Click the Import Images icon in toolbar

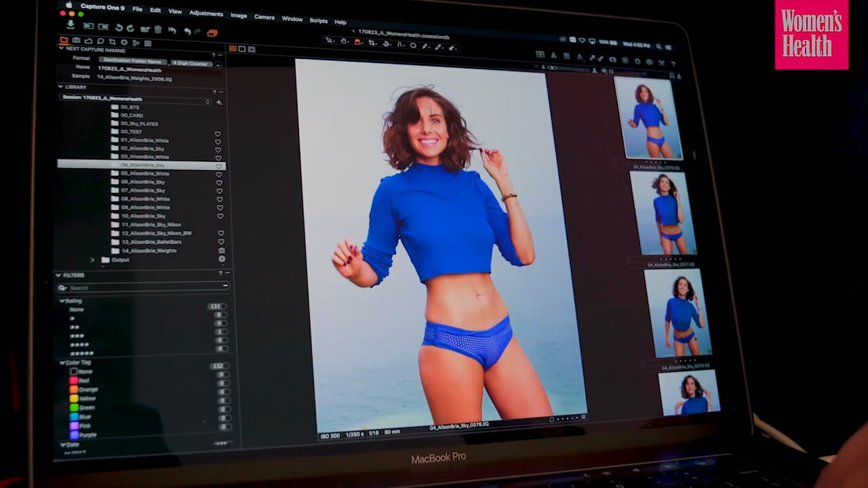click(71, 25)
